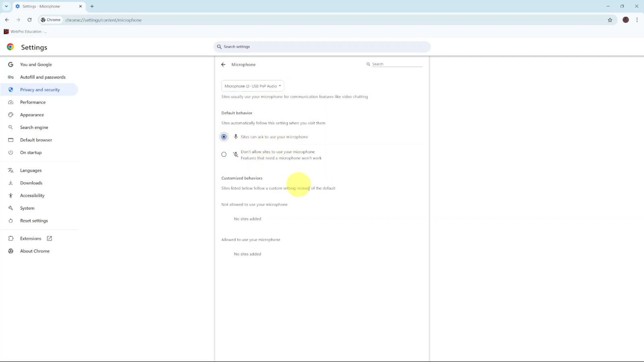Select 'Don't allow sites to use your microphone'
Screen dimensions: 644x362
[224, 154]
